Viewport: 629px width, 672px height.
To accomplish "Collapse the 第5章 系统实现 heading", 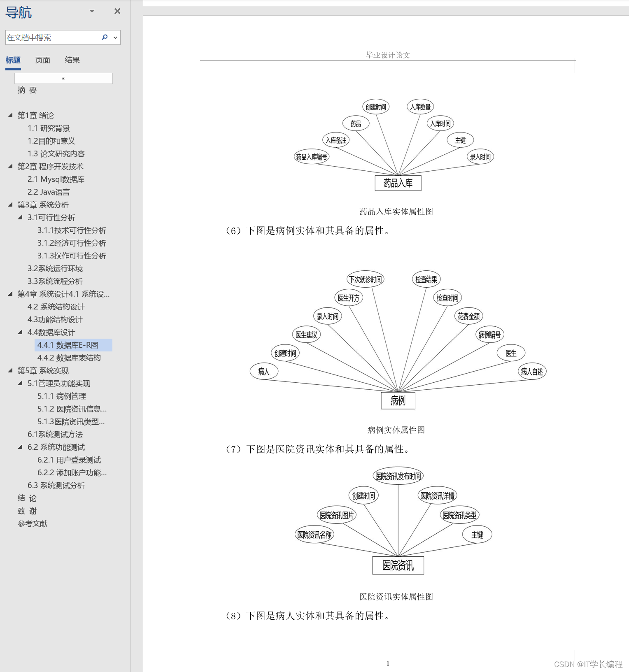I will (x=10, y=370).
